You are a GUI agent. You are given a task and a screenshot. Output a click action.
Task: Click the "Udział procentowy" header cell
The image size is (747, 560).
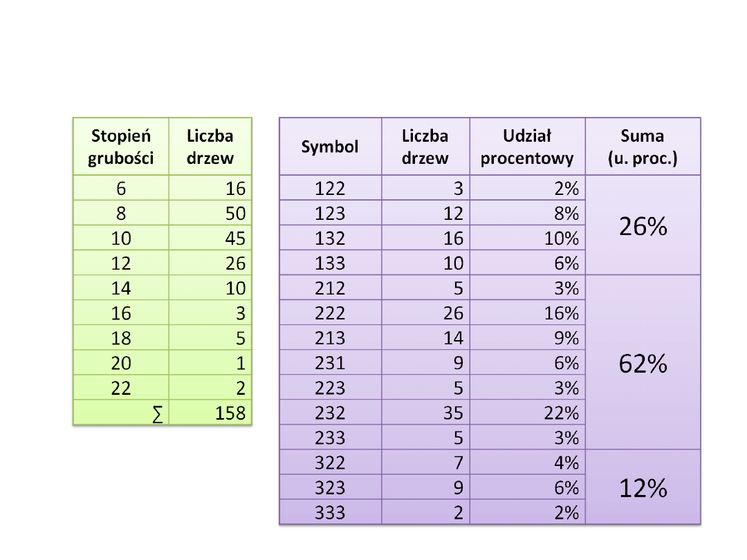527,147
